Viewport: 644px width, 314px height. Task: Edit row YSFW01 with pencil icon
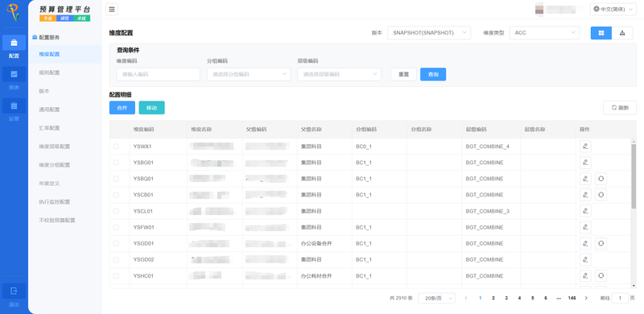click(x=585, y=227)
